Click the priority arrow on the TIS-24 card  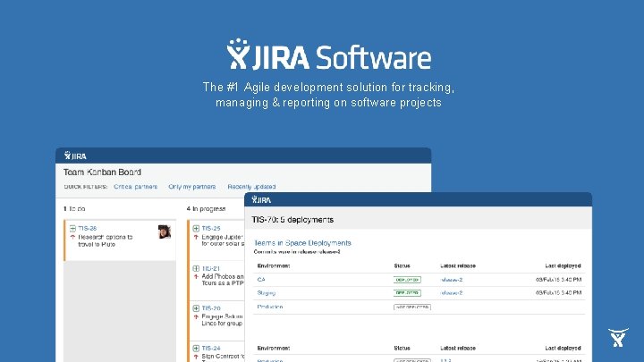pos(196,357)
